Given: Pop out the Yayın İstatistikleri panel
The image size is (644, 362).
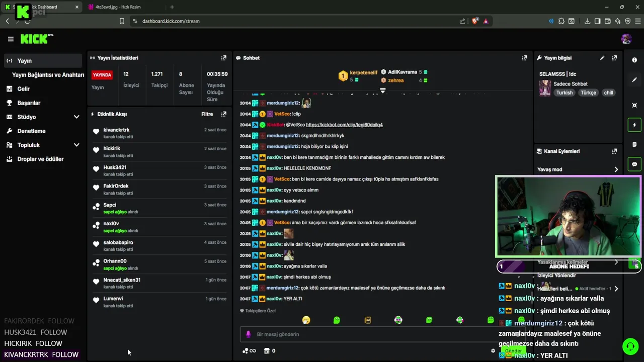Looking at the screenshot, I should [224, 58].
